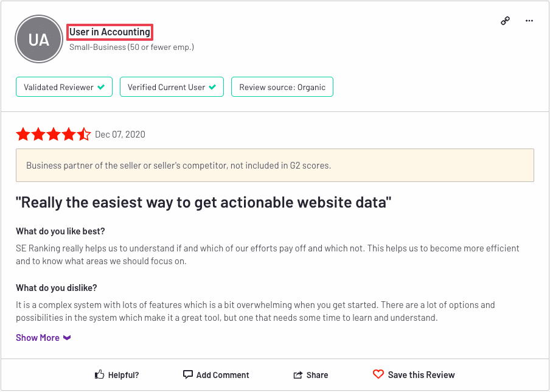This screenshot has height=392, width=550.
Task: Click the review title heading
Action: pyautogui.click(x=203, y=203)
